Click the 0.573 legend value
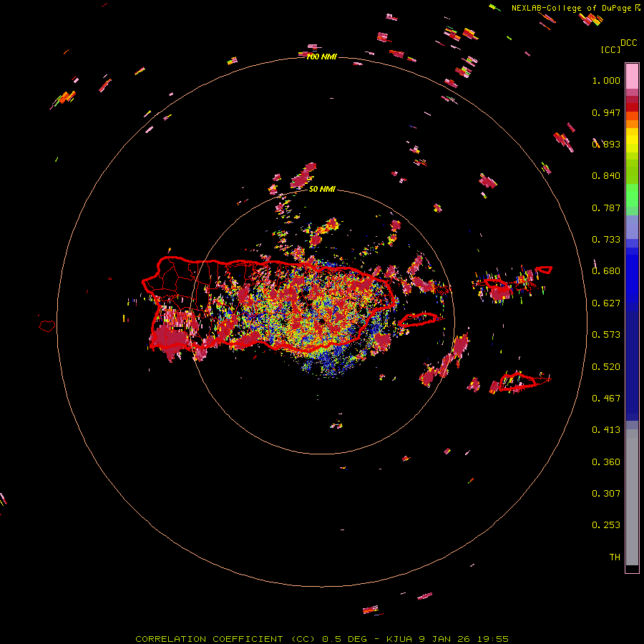Viewport: 644px width, 644px height. tap(606, 335)
